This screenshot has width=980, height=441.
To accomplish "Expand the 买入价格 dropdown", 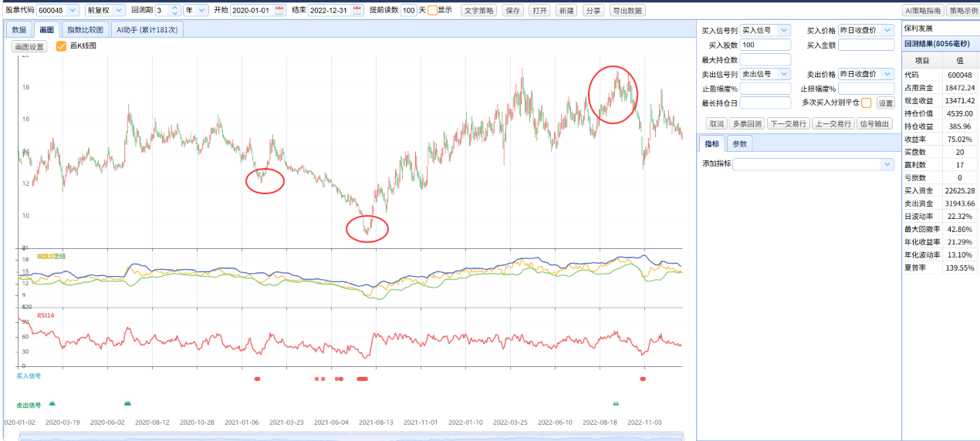I will [x=866, y=30].
